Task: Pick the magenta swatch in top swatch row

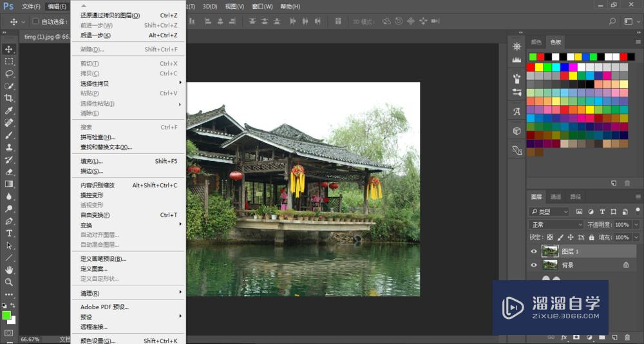Action: point(573,67)
